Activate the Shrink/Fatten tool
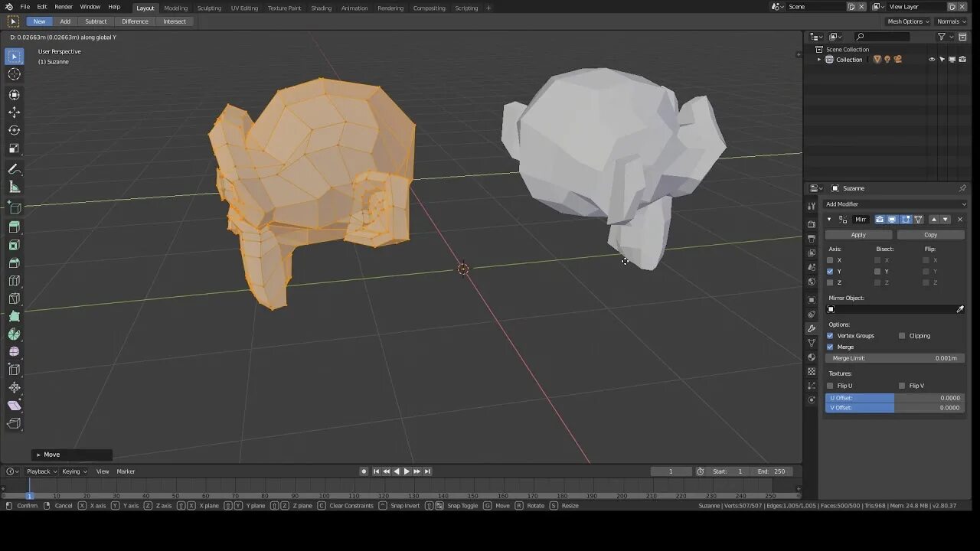The width and height of the screenshot is (980, 551). [14, 387]
